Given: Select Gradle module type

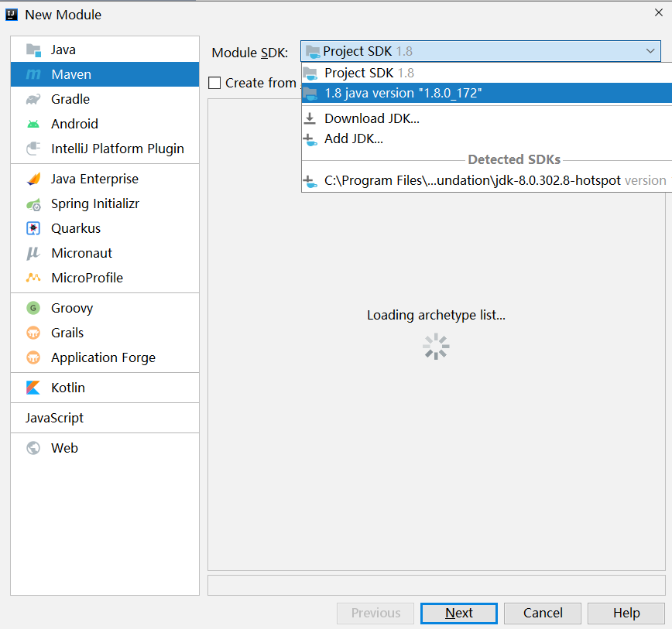Looking at the screenshot, I should [105, 99].
